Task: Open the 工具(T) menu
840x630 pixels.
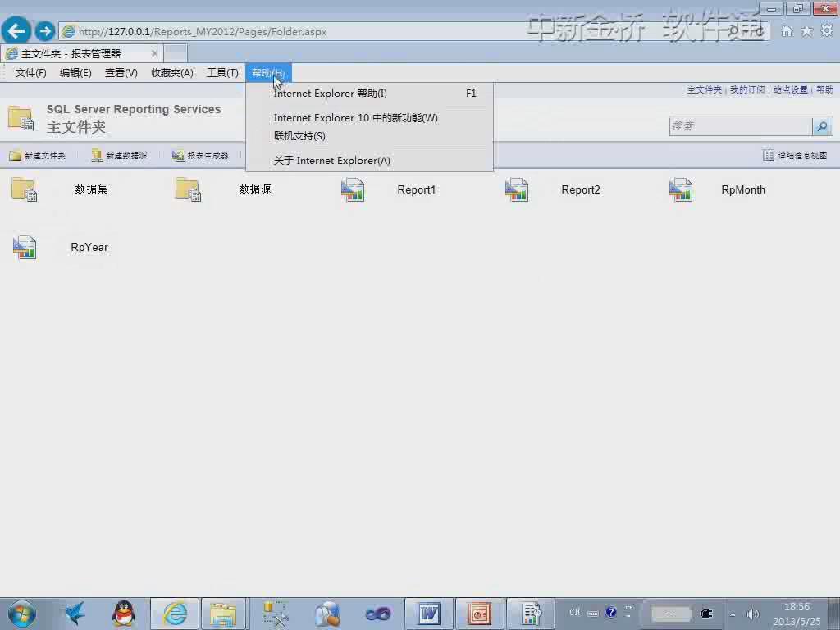Action: (222, 73)
